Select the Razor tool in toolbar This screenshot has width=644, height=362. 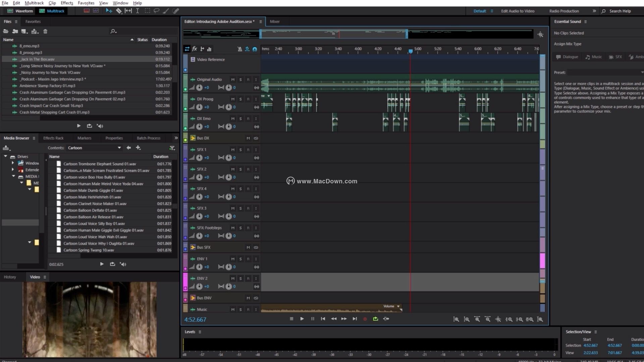(x=119, y=11)
